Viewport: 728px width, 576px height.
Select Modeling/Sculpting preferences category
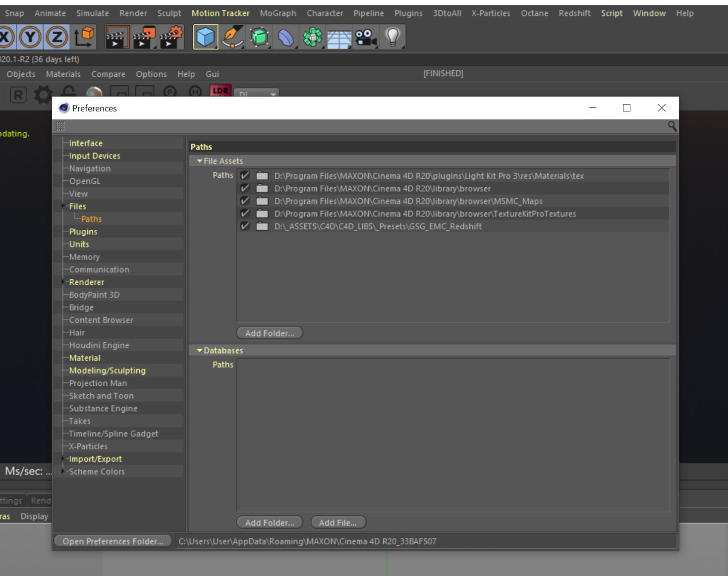pos(108,370)
